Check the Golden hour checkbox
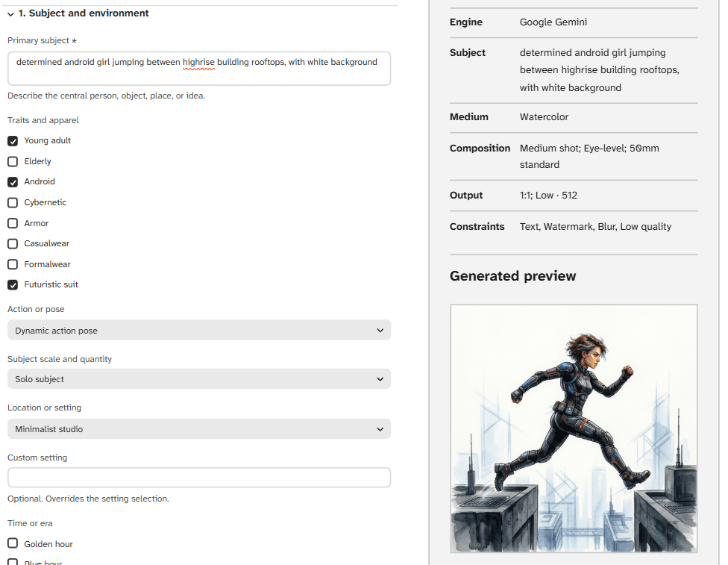Viewport: 728px width, 565px height. coord(13,543)
